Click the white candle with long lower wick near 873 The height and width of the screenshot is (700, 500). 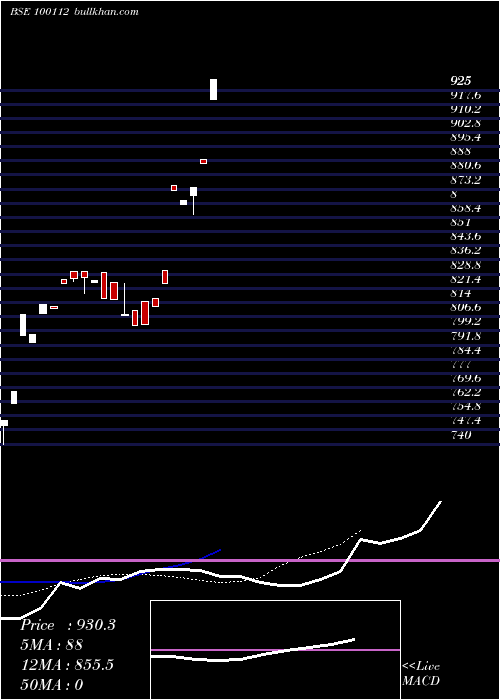[193, 200]
